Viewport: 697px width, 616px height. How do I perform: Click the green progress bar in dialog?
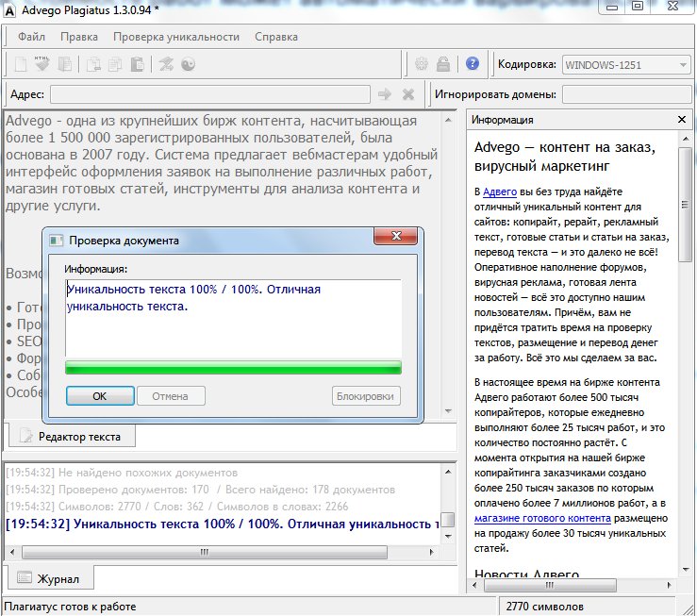click(233, 368)
